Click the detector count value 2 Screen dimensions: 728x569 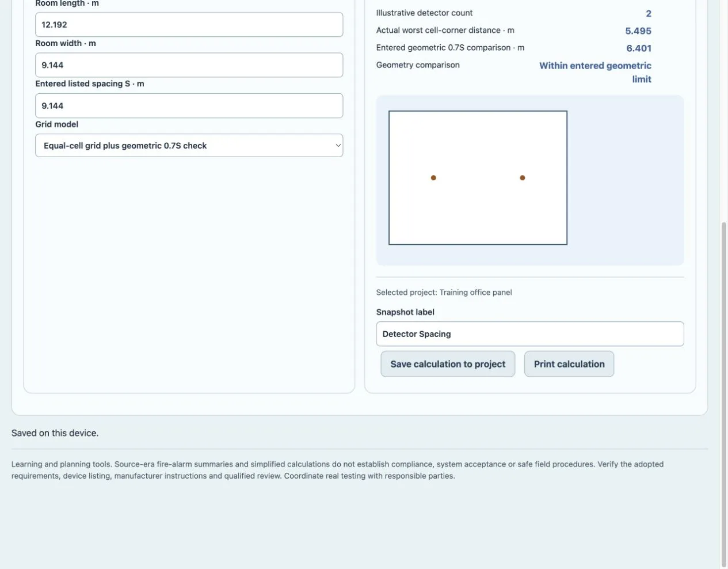click(x=649, y=13)
